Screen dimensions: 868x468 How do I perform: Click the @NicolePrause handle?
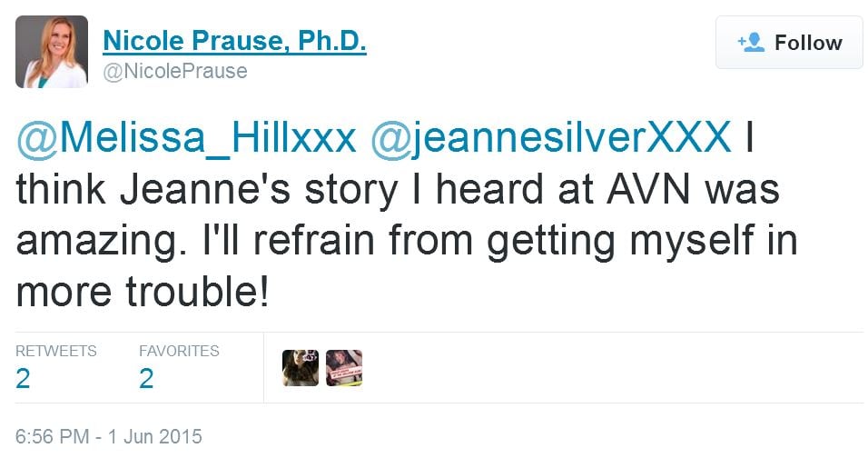(x=175, y=71)
